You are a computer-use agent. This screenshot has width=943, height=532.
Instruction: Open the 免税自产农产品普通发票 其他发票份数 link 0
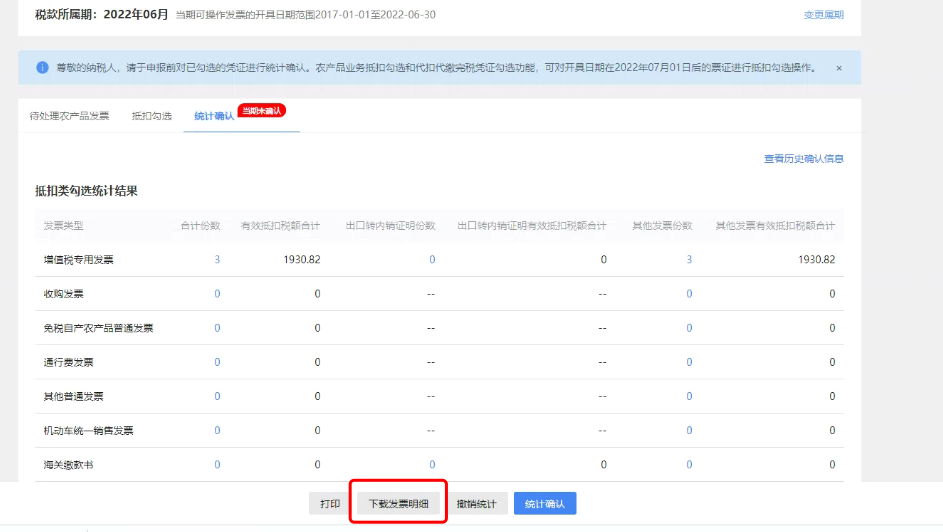(x=689, y=328)
